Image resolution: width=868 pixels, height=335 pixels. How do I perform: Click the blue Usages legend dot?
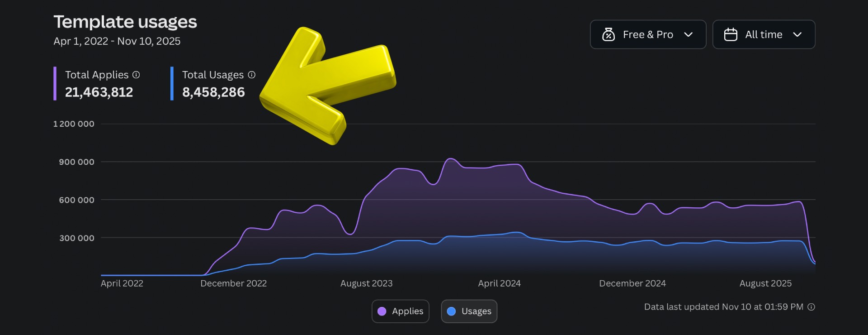pyautogui.click(x=451, y=311)
